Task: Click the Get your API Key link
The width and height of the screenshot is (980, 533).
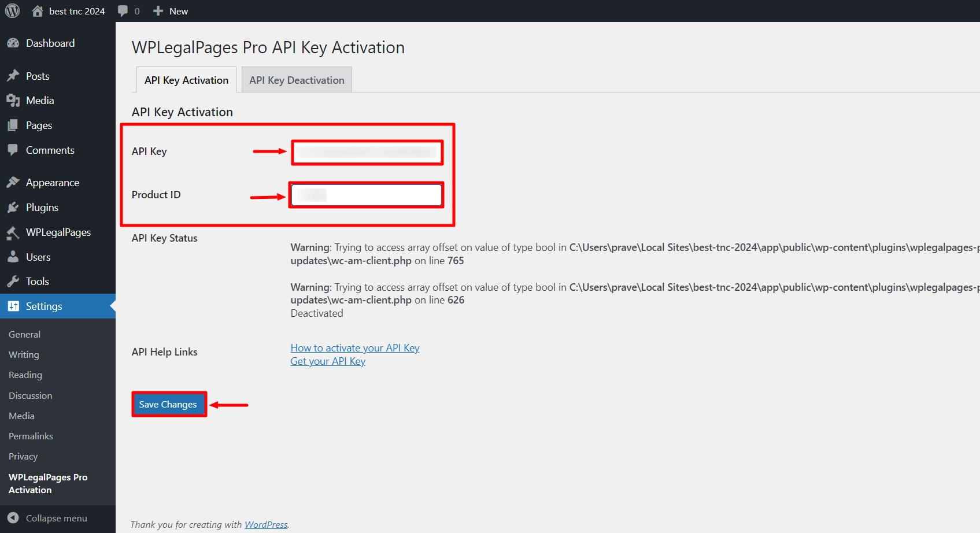Action: [x=327, y=361]
